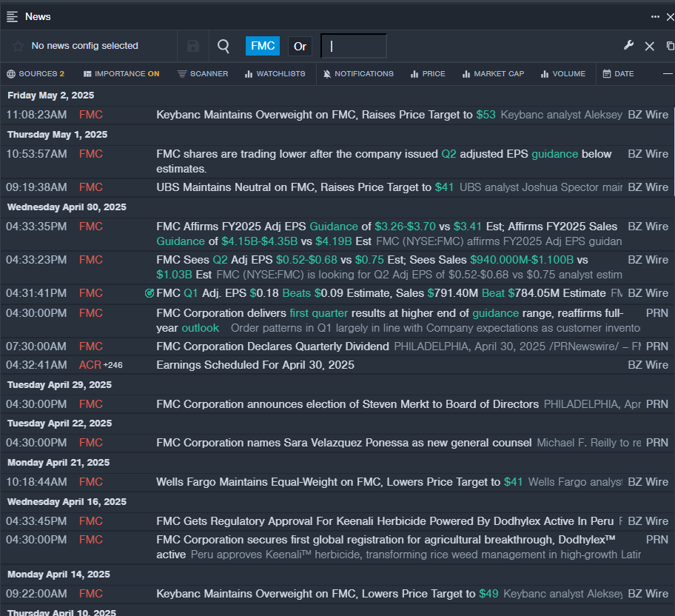Open the wrench settings tool

[x=628, y=46]
